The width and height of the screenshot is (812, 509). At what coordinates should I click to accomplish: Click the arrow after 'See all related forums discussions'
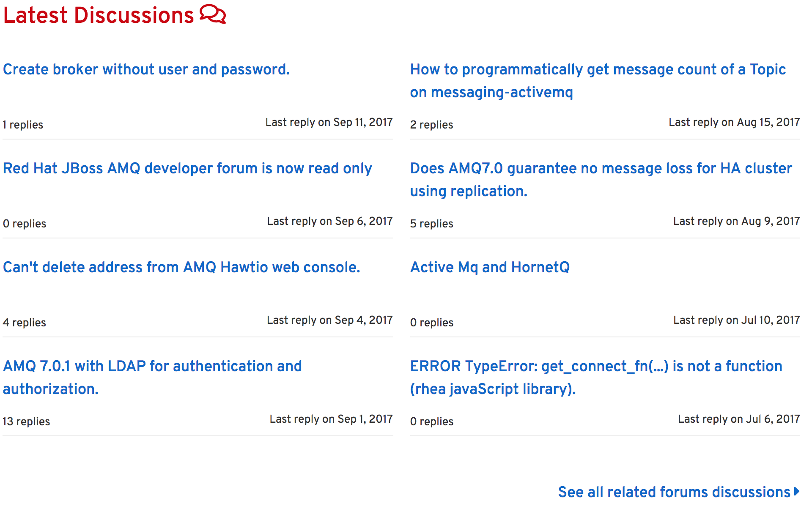[x=797, y=492]
